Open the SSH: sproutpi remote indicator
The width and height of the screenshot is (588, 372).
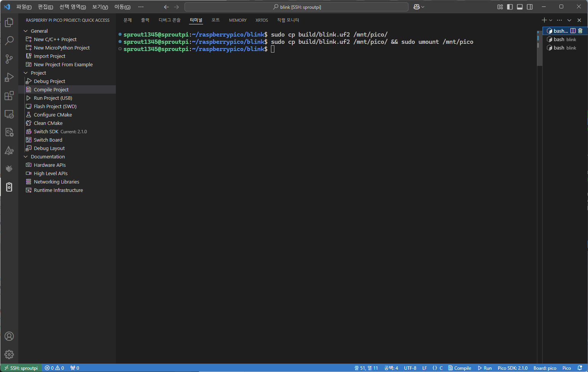21,368
